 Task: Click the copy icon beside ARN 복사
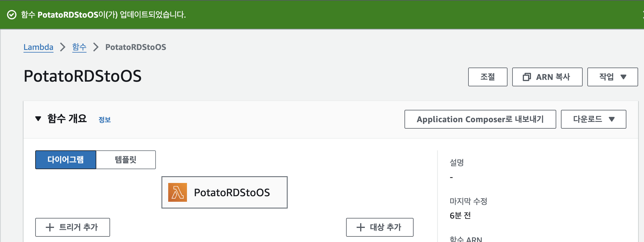coord(527,77)
